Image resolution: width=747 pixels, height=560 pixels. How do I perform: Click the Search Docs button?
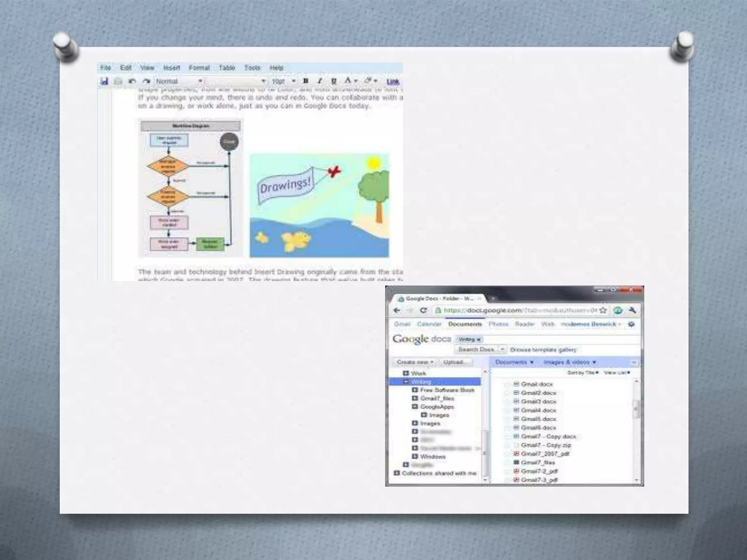(476, 349)
